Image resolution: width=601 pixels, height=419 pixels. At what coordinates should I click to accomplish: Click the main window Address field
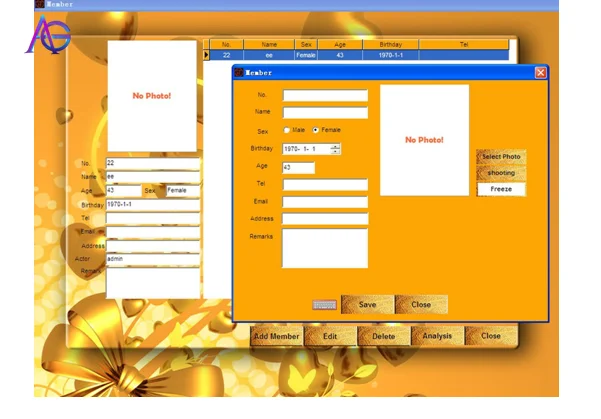[153, 246]
